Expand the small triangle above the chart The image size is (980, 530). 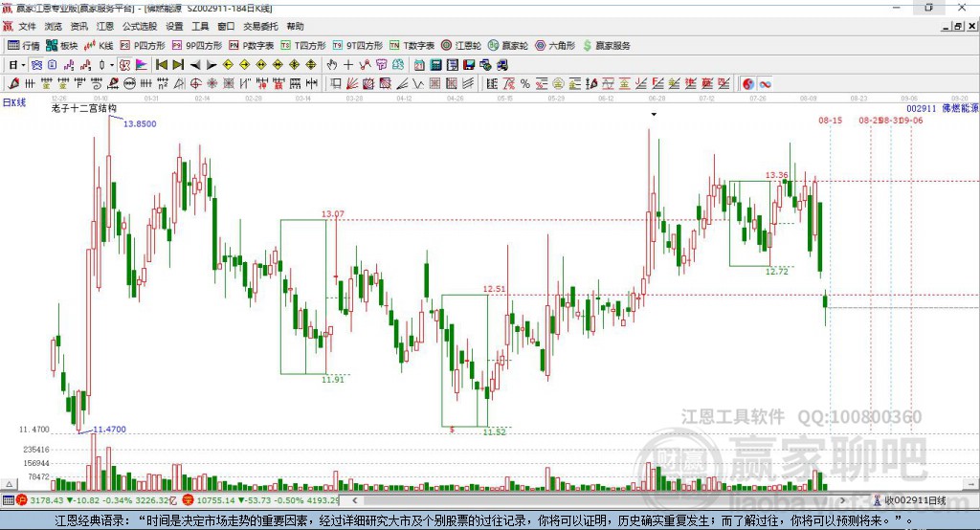click(x=654, y=115)
